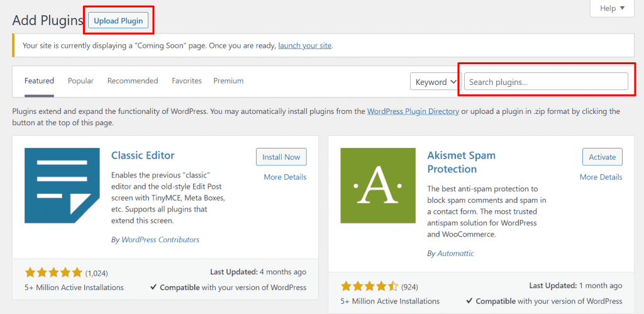Open the Automattic author link
The height and width of the screenshot is (314, 644).
click(455, 254)
